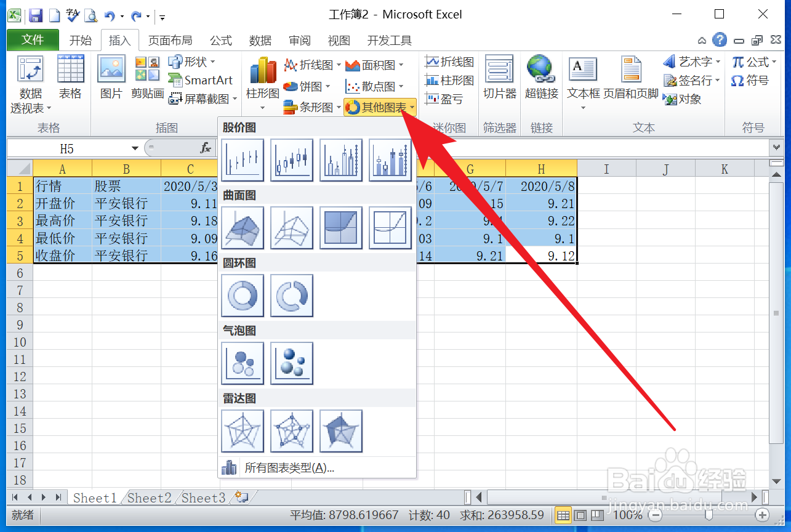The image size is (791, 532).
Task: Open Signature Line (签名行) menu
Action: 692,80
